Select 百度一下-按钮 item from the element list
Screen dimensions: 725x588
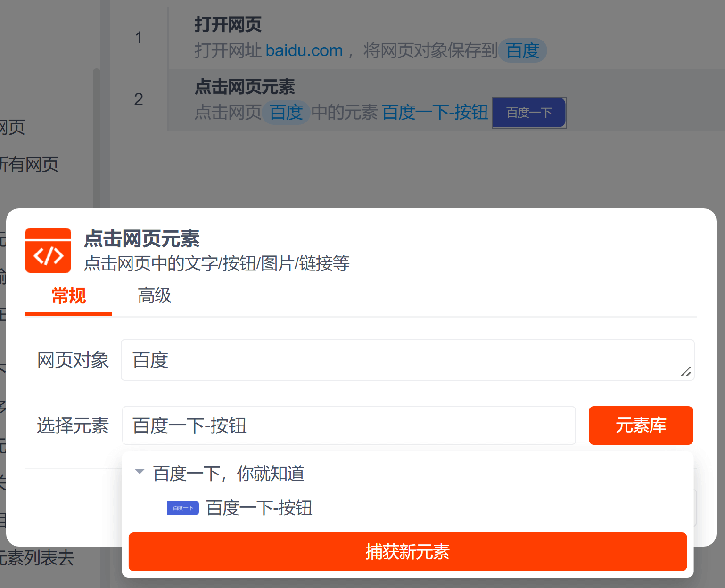[259, 508]
